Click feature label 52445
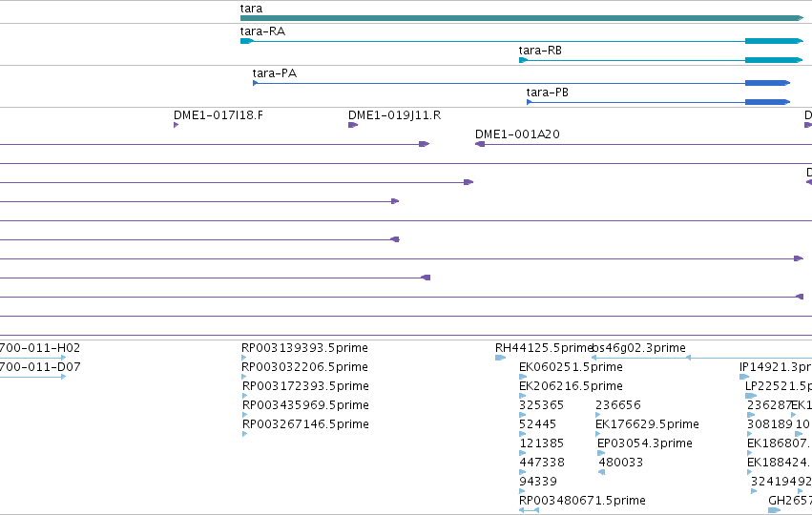The width and height of the screenshot is (812, 515). coord(537,424)
